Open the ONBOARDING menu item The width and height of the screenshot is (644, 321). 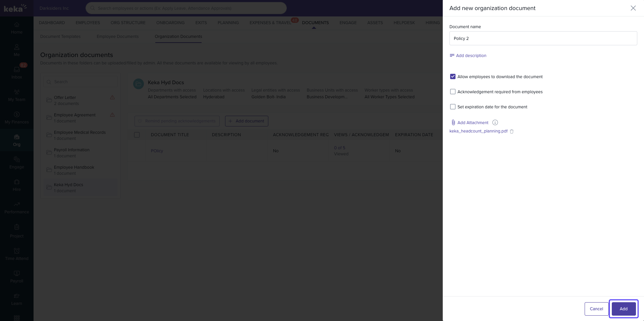170,23
